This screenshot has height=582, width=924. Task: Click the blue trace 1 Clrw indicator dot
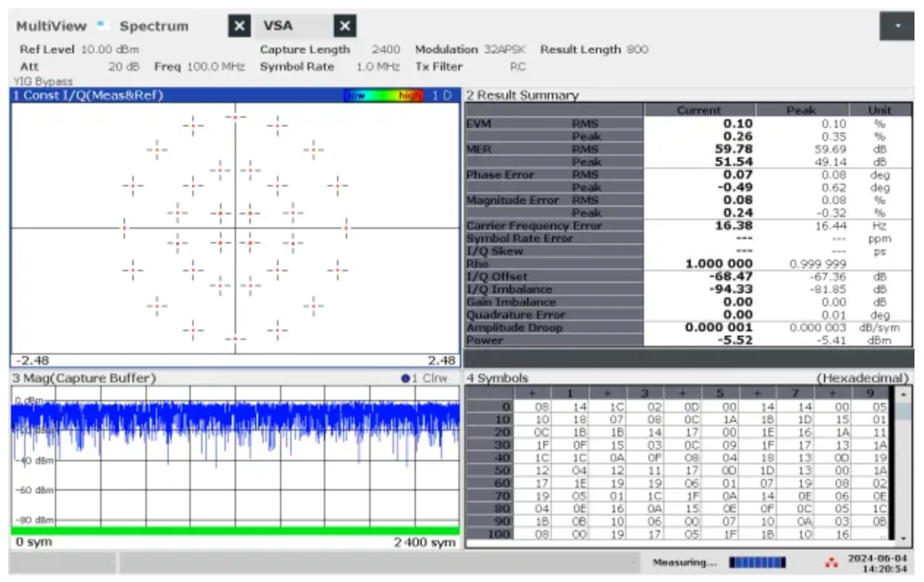pos(405,378)
